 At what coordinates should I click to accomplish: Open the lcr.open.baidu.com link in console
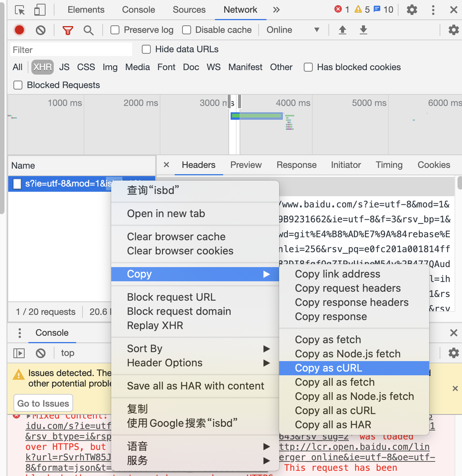[x=355, y=447]
